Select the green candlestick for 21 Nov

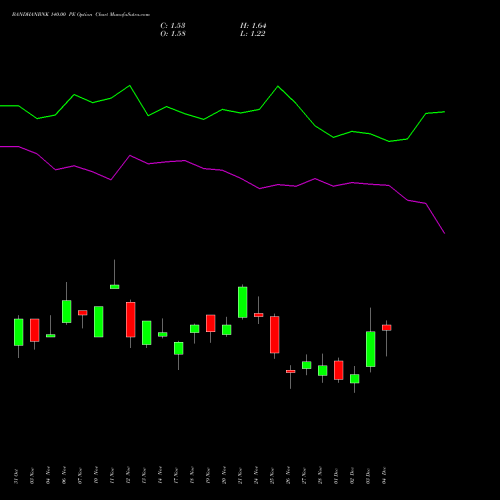pos(243,302)
